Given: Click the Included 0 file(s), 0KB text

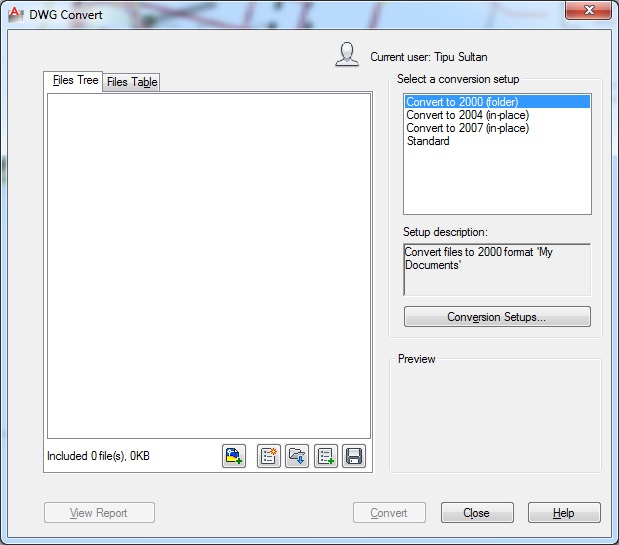Looking at the screenshot, I should (98, 456).
